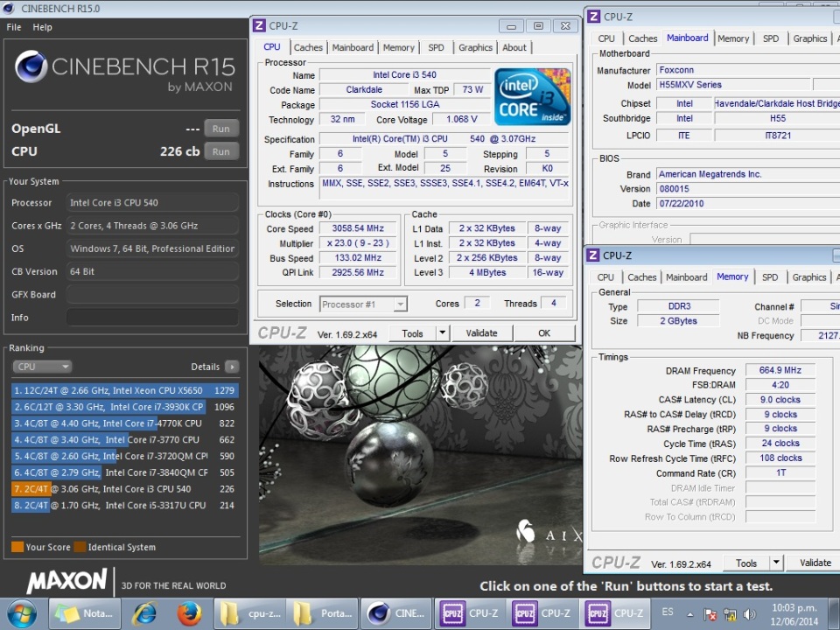Click the GFX Board field
Image resolution: width=840 pixels, height=630 pixels.
coord(152,295)
